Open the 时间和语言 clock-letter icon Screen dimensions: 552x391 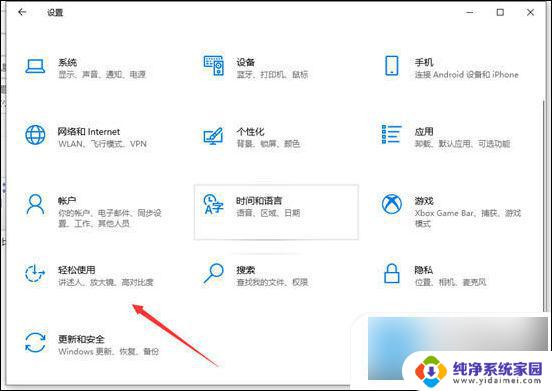214,204
